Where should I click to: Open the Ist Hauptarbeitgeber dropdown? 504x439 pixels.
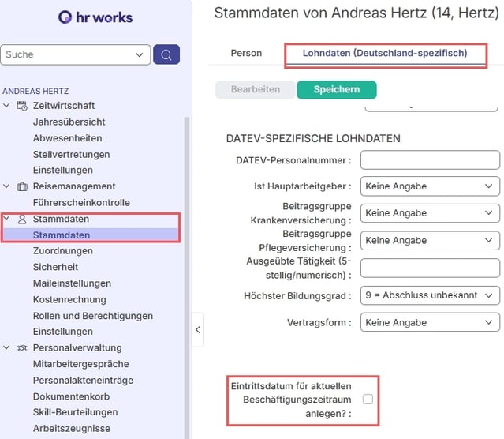(x=430, y=186)
